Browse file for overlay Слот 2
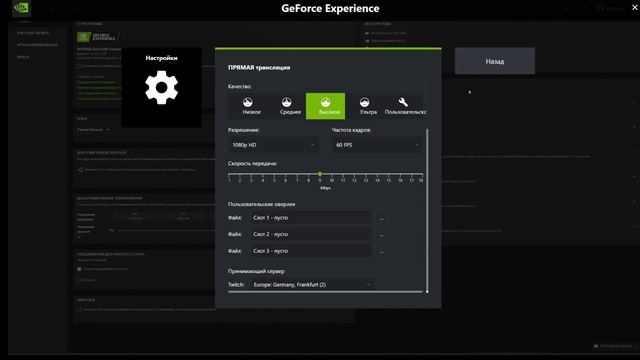 coord(382,235)
